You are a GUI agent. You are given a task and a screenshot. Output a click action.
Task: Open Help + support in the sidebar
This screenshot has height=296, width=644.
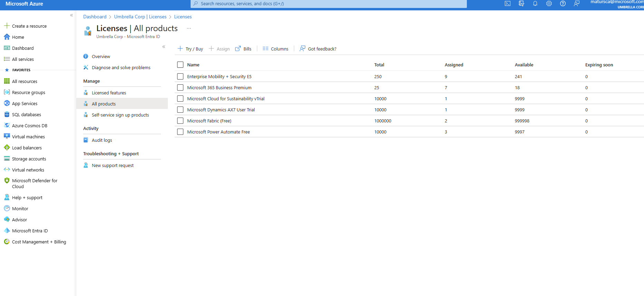[27, 197]
